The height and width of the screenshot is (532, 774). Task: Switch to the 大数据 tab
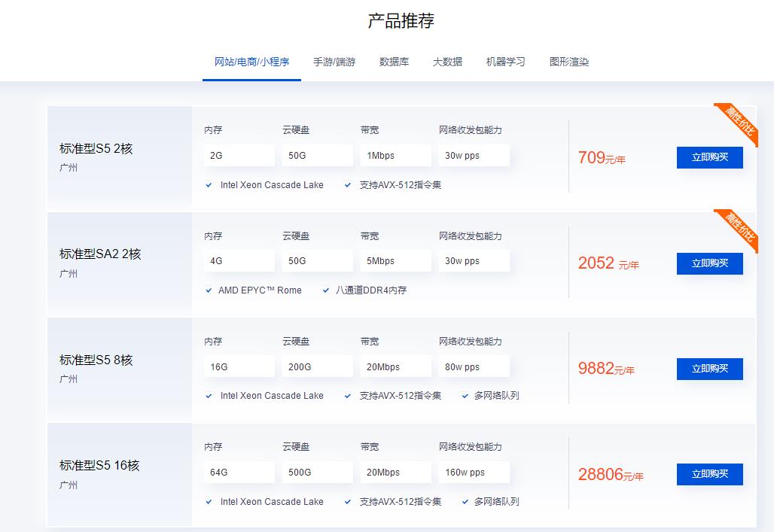[448, 62]
